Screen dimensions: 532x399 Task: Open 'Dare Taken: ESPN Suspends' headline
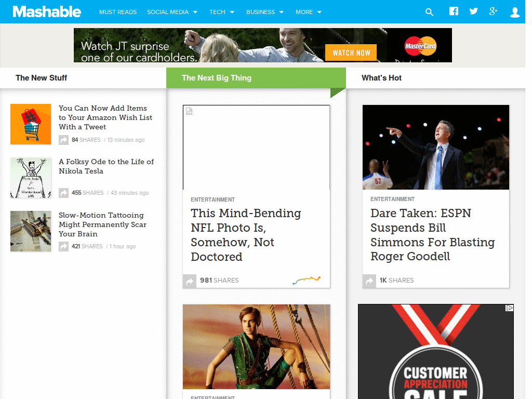coord(433,235)
